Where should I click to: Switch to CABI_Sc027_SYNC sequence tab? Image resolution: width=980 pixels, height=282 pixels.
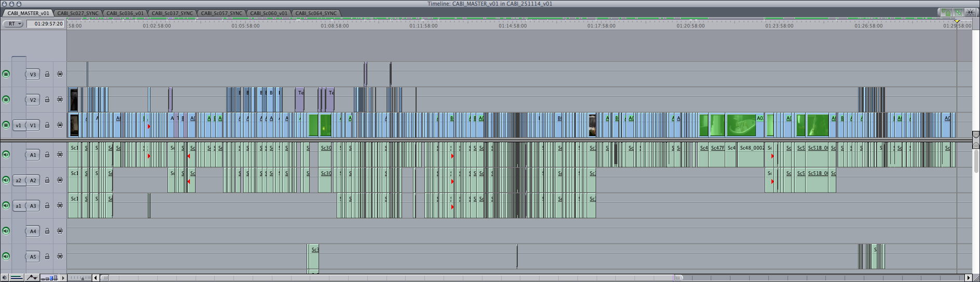click(x=78, y=13)
